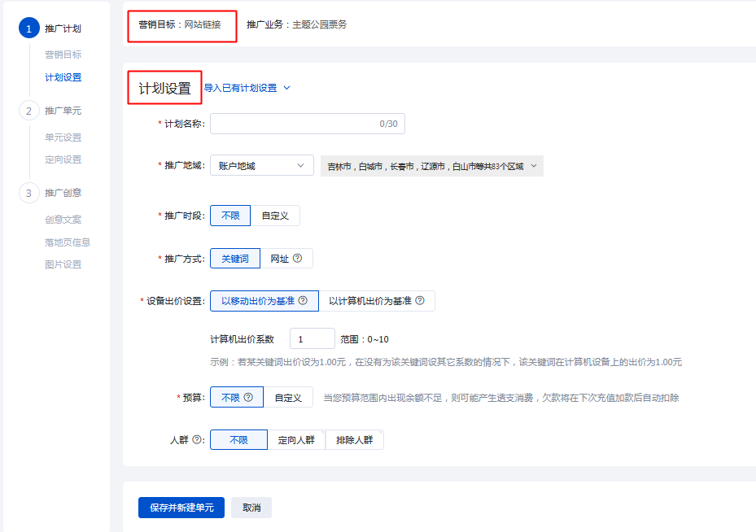Select 自定义 for 推广时段
The width and height of the screenshot is (756, 532).
(x=275, y=216)
